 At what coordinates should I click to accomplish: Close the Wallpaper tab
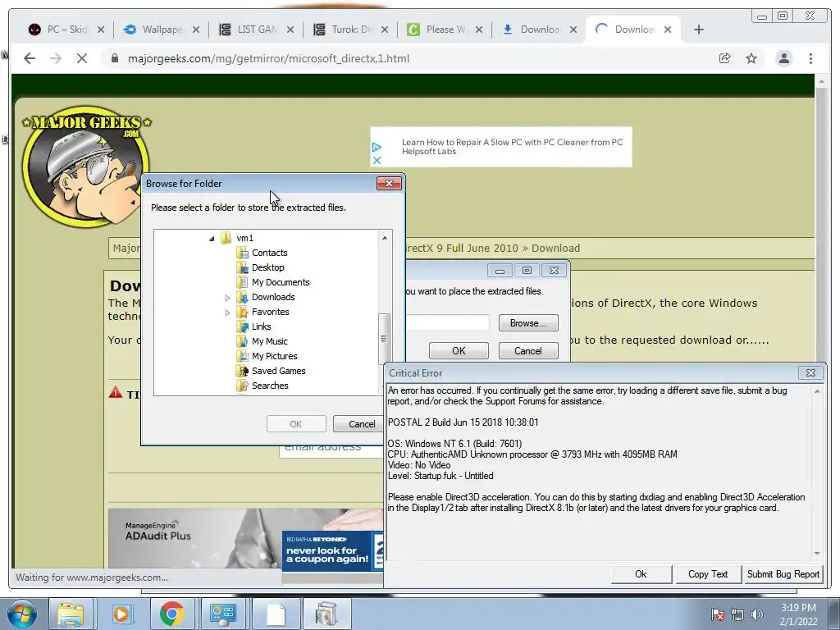click(x=196, y=30)
